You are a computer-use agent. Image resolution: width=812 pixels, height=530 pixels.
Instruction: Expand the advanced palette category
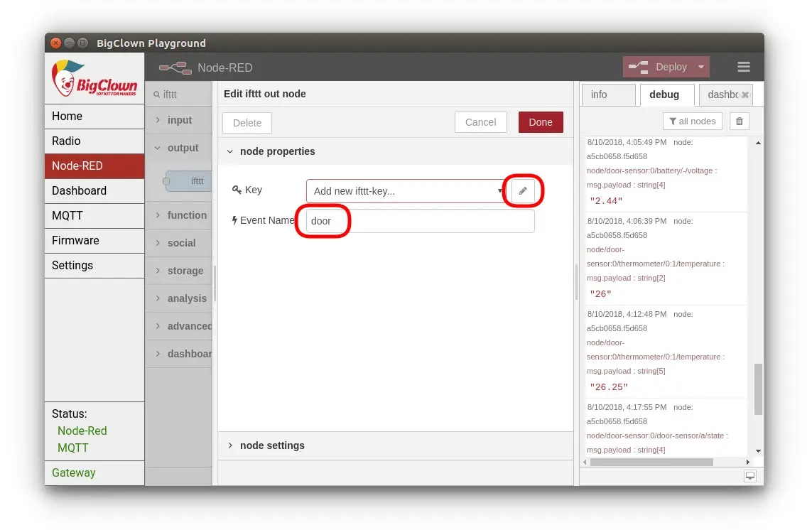click(x=179, y=326)
